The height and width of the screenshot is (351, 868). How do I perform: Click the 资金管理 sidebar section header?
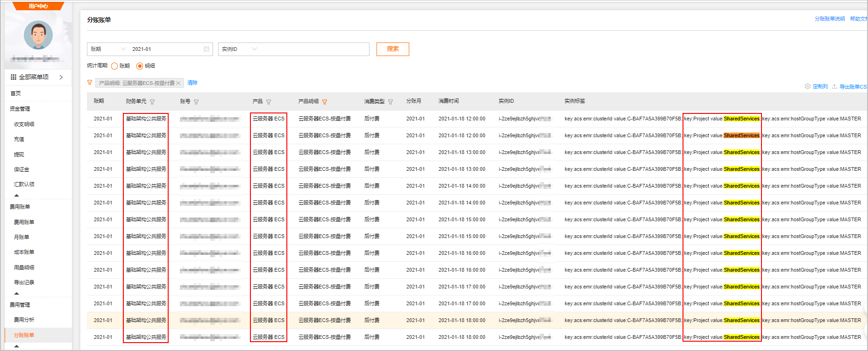[20, 109]
